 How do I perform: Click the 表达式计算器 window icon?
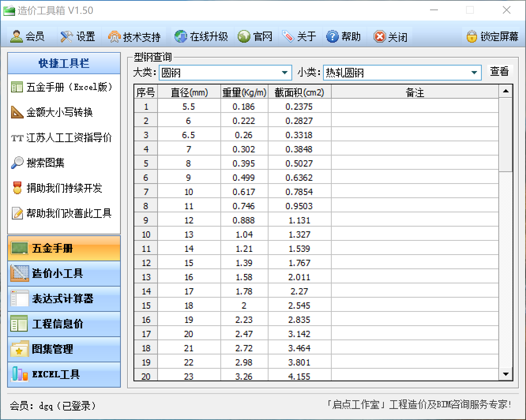tap(19, 299)
